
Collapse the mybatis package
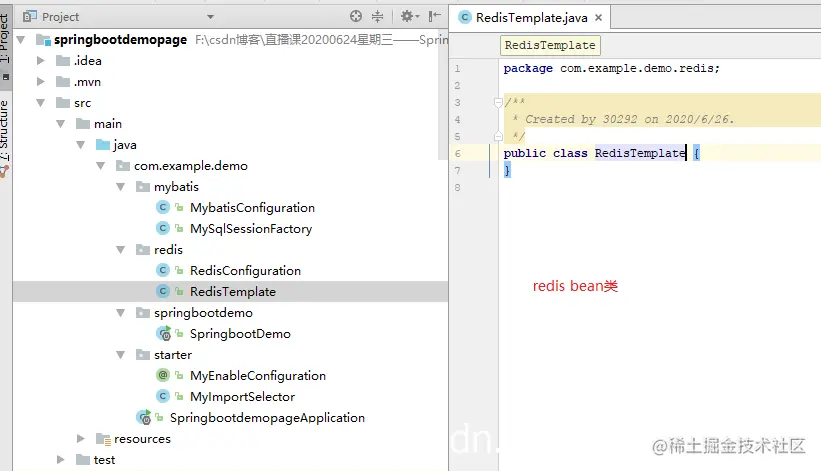120,187
